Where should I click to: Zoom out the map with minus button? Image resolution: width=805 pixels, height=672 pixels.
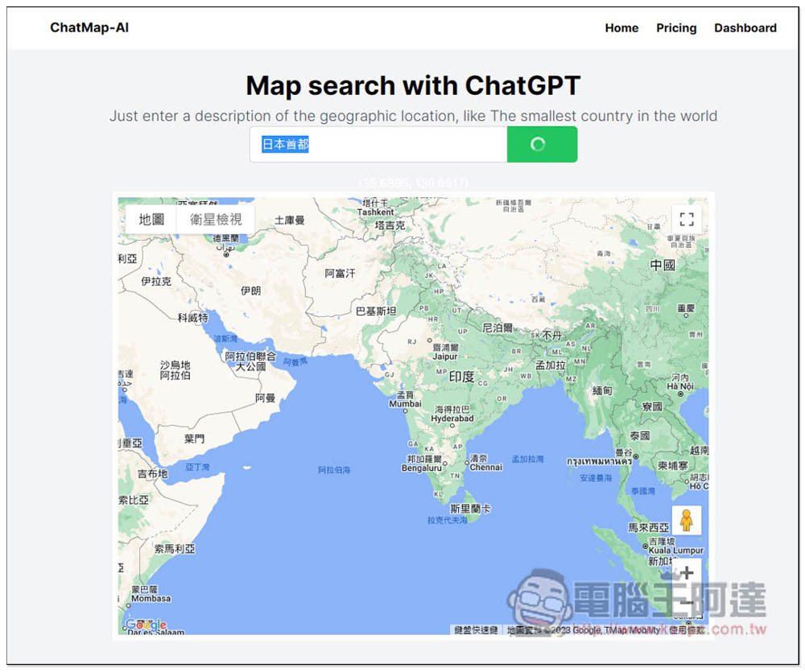click(687, 602)
